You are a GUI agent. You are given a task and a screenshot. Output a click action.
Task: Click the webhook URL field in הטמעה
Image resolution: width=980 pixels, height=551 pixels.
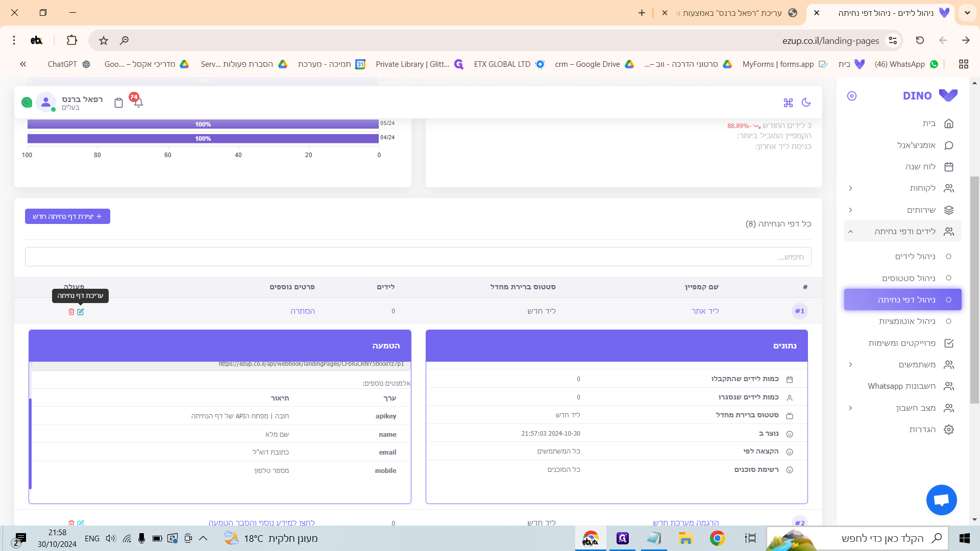(221, 365)
